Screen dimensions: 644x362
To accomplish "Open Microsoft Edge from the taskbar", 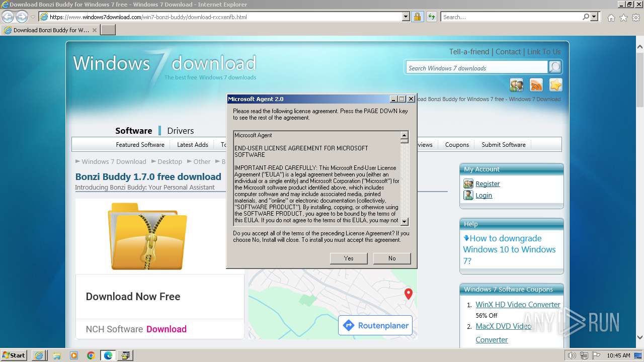I will (x=108, y=355).
